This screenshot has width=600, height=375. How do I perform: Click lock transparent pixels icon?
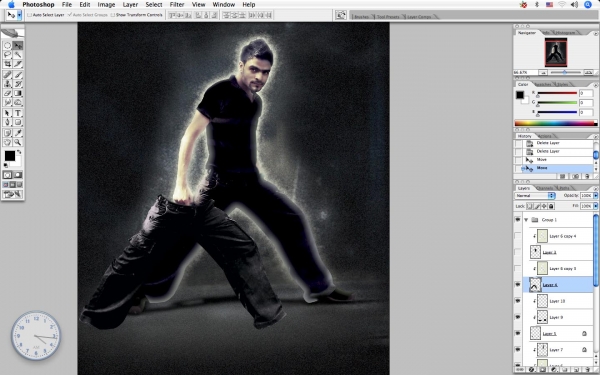[x=529, y=206]
